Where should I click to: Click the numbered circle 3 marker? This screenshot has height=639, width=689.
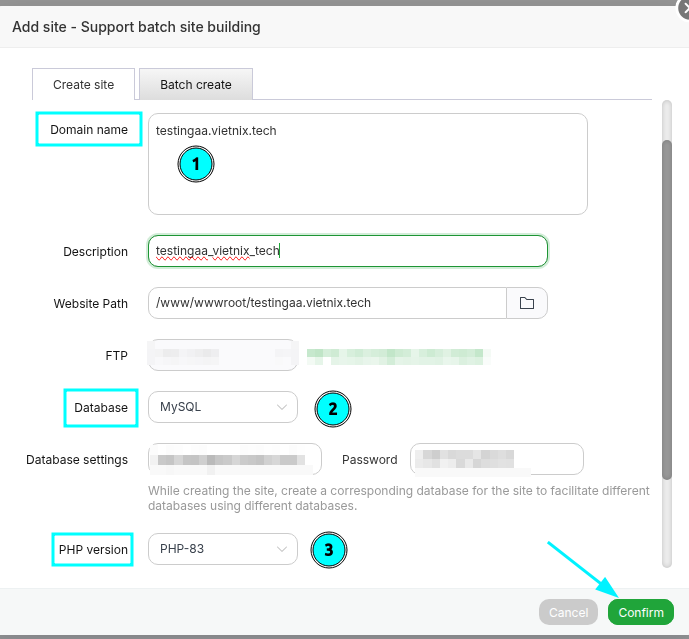328,549
